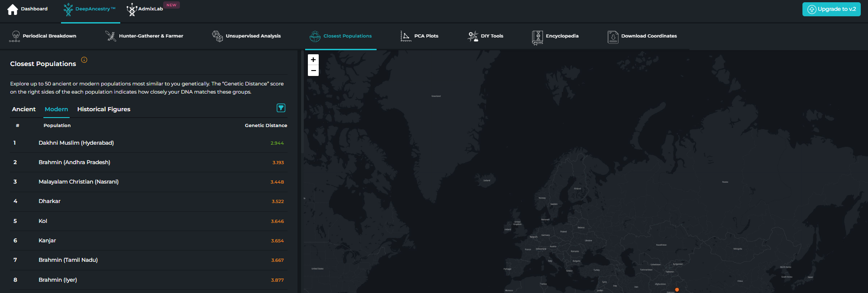Click genetic distance value 3.193
868x293 pixels.
tap(278, 163)
